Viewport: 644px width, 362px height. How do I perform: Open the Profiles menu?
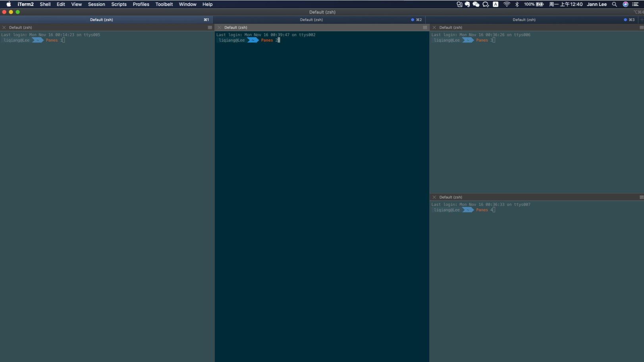coord(141,4)
